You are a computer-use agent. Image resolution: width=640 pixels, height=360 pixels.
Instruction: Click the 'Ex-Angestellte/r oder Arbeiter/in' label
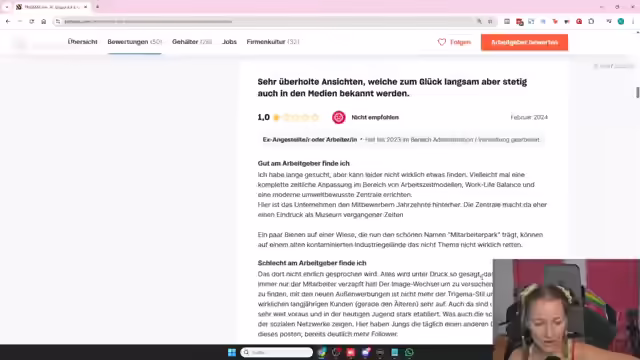click(x=310, y=140)
